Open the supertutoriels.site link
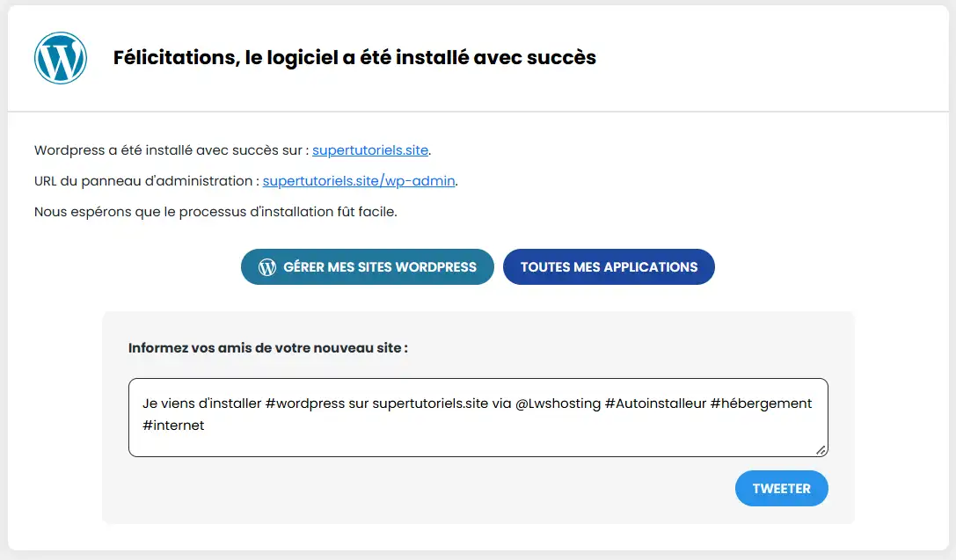This screenshot has height=560, width=956. point(370,150)
